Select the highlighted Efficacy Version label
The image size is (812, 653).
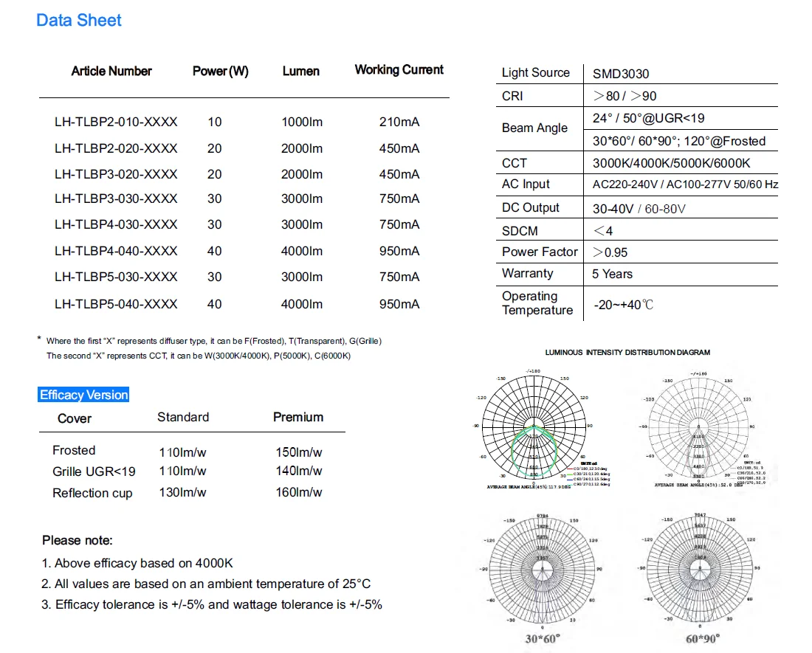pyautogui.click(x=84, y=395)
